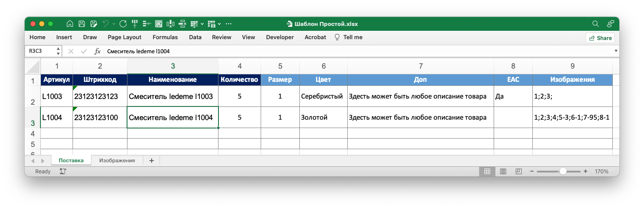Click the Home icon in the title bar

coord(69,24)
